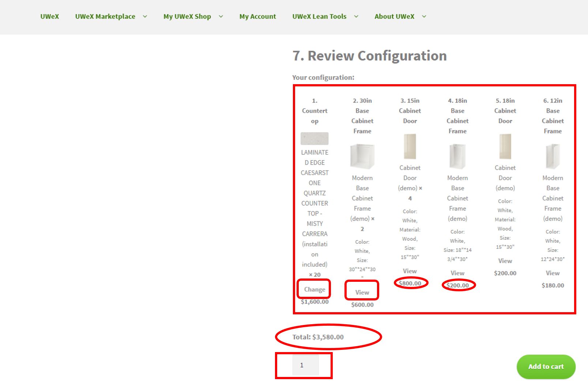Click View under the 15in Cabinet Door
The height and width of the screenshot is (385, 588).
click(410, 271)
